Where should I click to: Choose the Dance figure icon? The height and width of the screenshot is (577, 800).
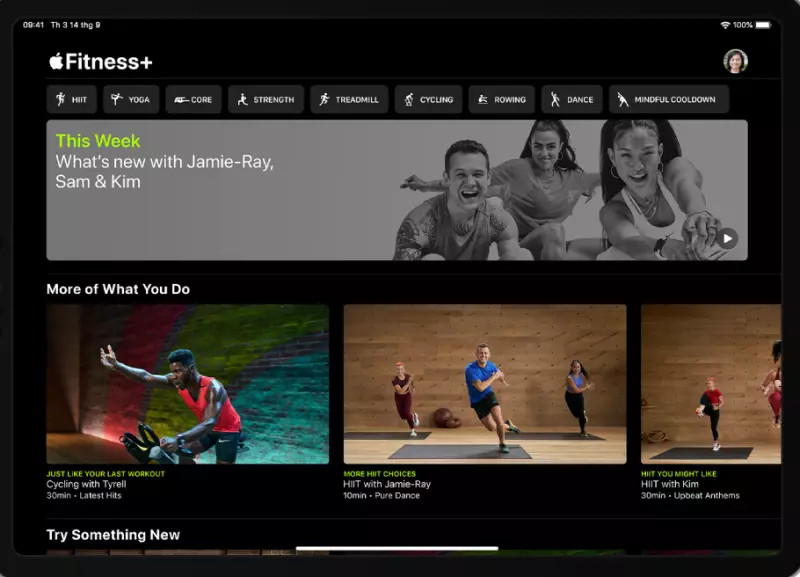(x=555, y=99)
